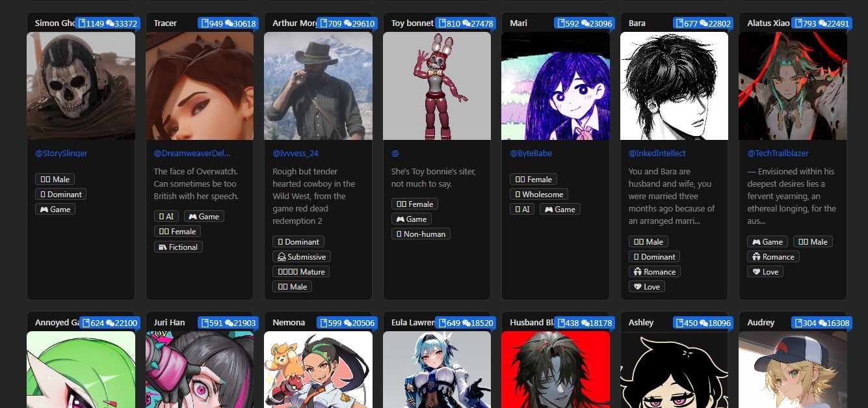
Task: Open Tracer character portrait
Action: [x=200, y=86]
